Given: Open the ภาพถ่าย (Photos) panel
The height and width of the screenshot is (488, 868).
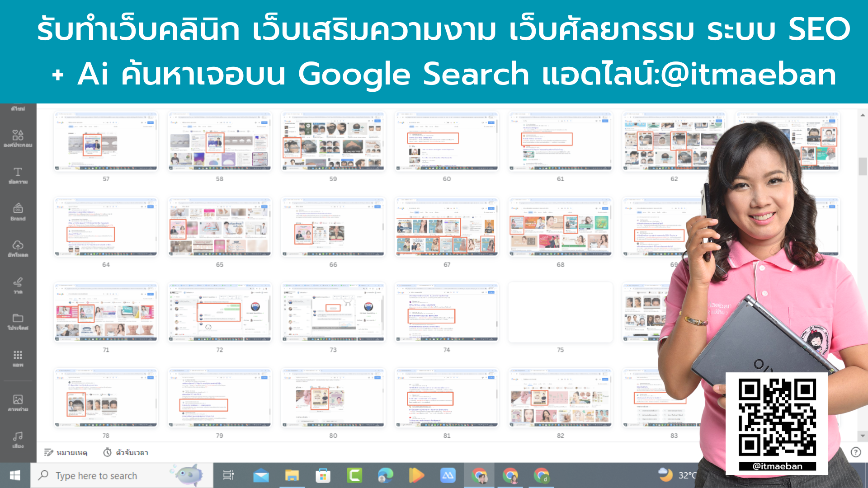Looking at the screenshot, I should 18,402.
